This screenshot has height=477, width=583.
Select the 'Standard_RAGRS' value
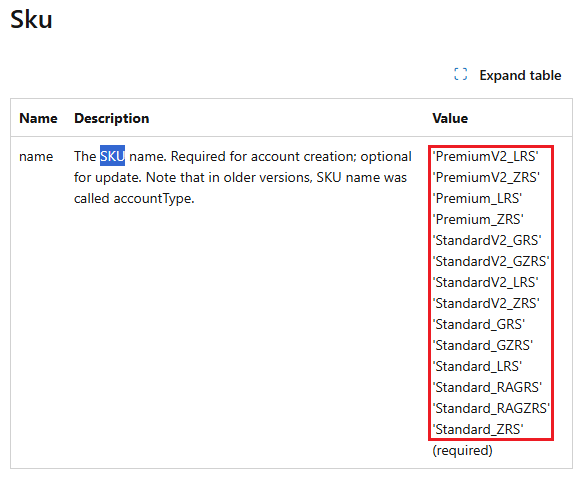tap(487, 387)
